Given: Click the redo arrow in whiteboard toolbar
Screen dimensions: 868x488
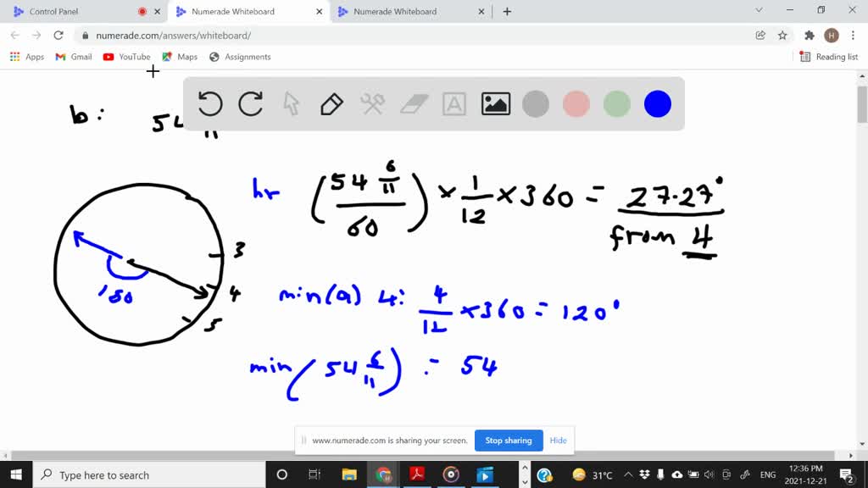Looking at the screenshot, I should click(251, 104).
